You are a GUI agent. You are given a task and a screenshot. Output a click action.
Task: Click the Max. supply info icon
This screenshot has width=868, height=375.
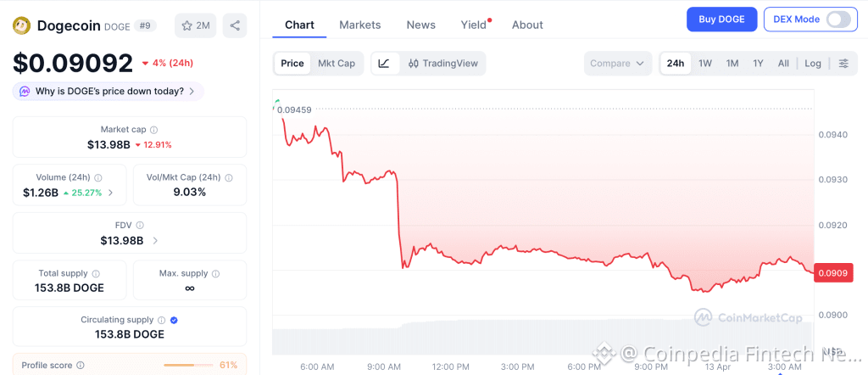pos(215,274)
